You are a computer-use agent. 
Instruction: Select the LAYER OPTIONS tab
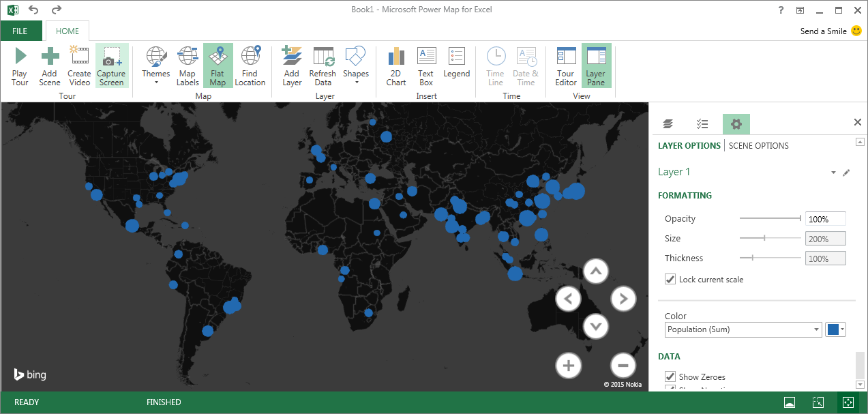click(x=689, y=145)
